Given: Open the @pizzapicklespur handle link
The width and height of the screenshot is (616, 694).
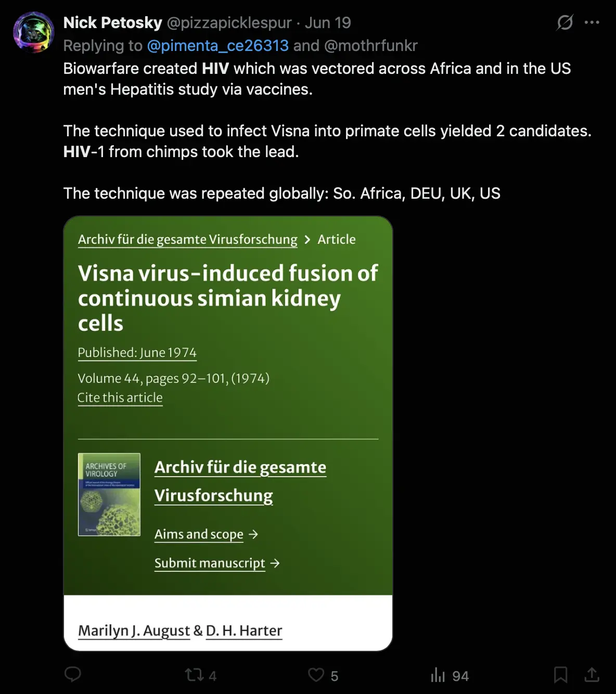Looking at the screenshot, I should (229, 23).
